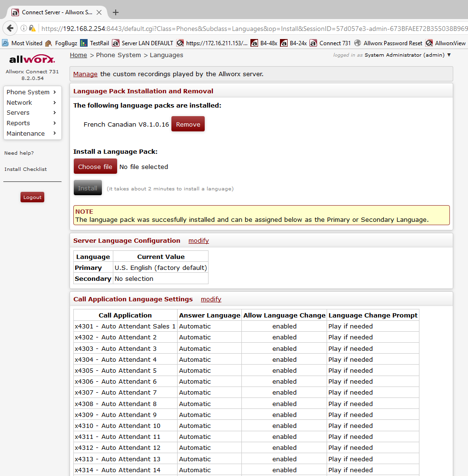468x476 pixels.
Task: Open the Allworx Password Reset bookmark
Action: [x=388, y=43]
